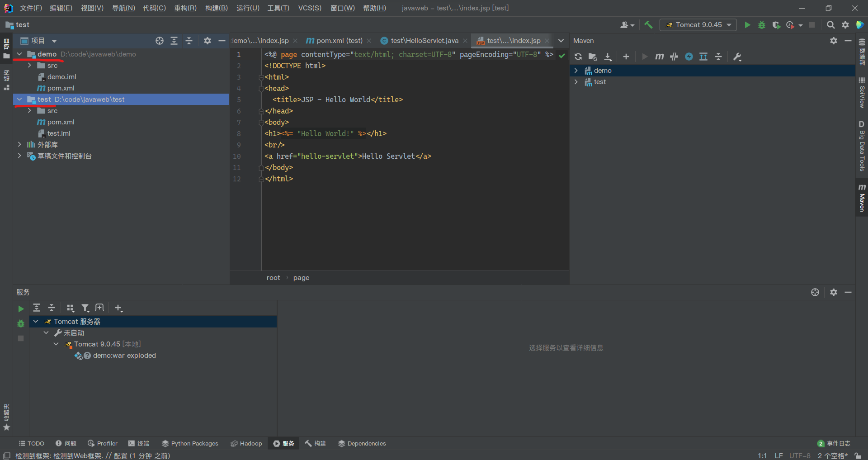
Task: Open Search Everywhere magnifier icon
Action: [830, 25]
